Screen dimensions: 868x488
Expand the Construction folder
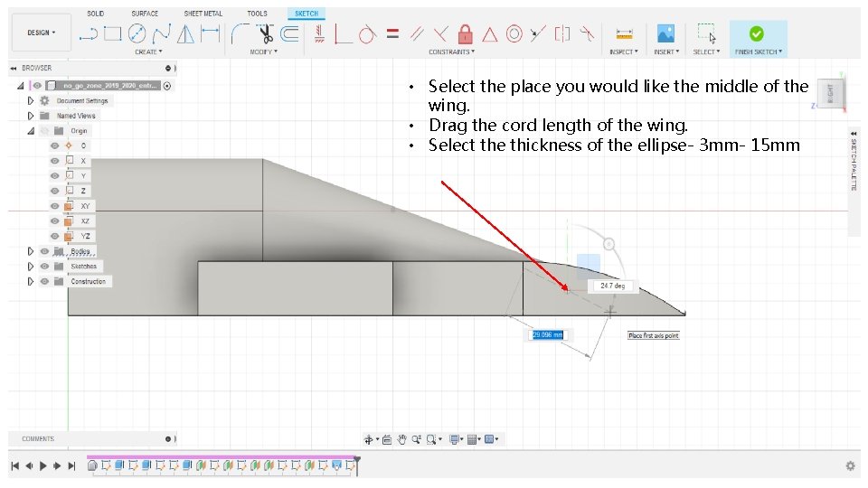[x=31, y=281]
